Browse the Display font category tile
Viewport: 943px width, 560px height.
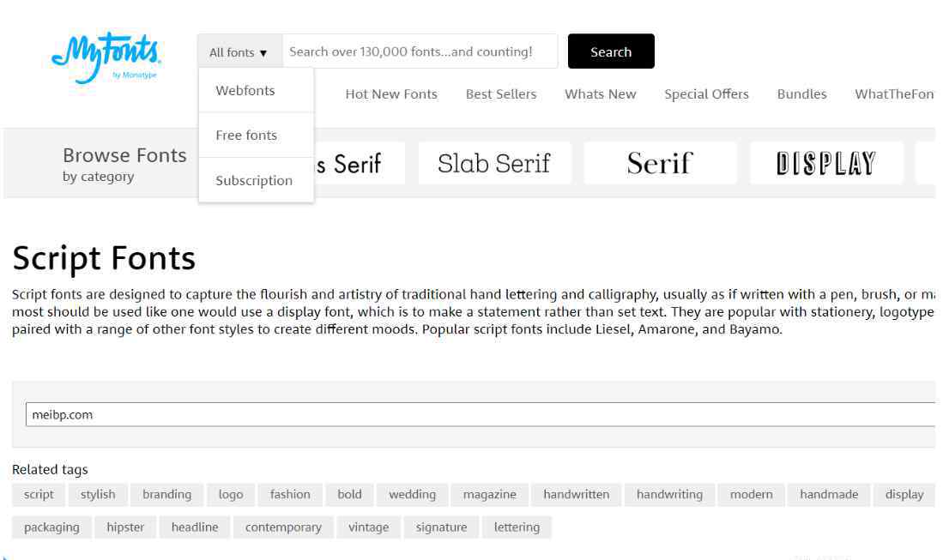825,163
